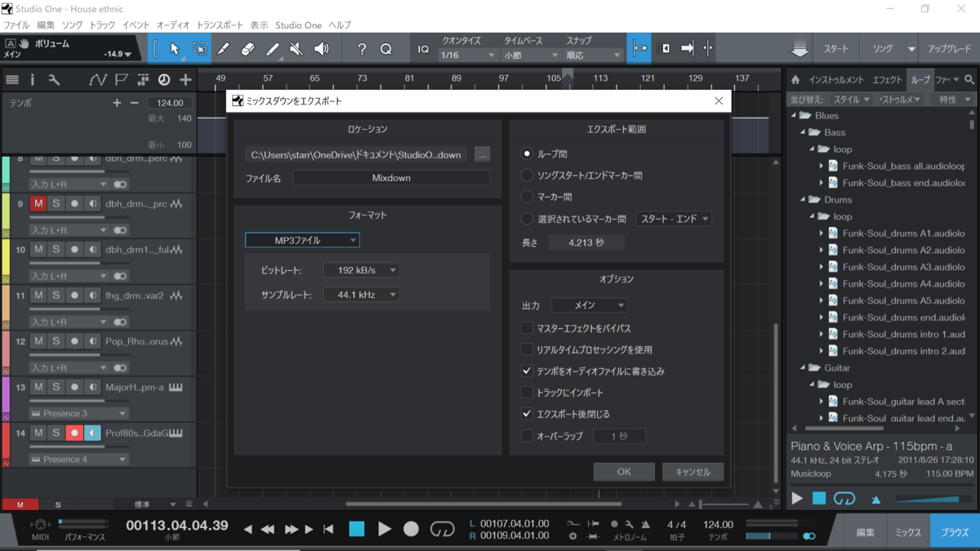The image size is (980, 551).
Task: Open the トラック menu
Action: 102,25
